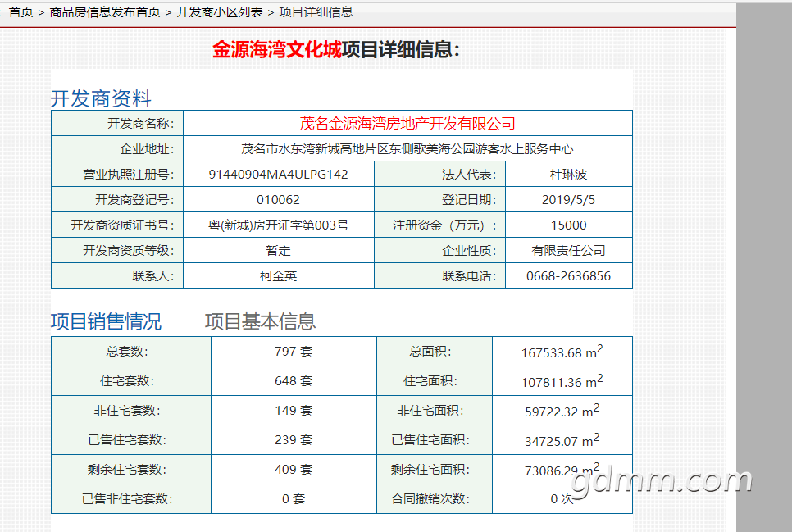Image resolution: width=792 pixels, height=532 pixels.
Task: Click the 已售非住宅套数 label cell
Action: 131,499
